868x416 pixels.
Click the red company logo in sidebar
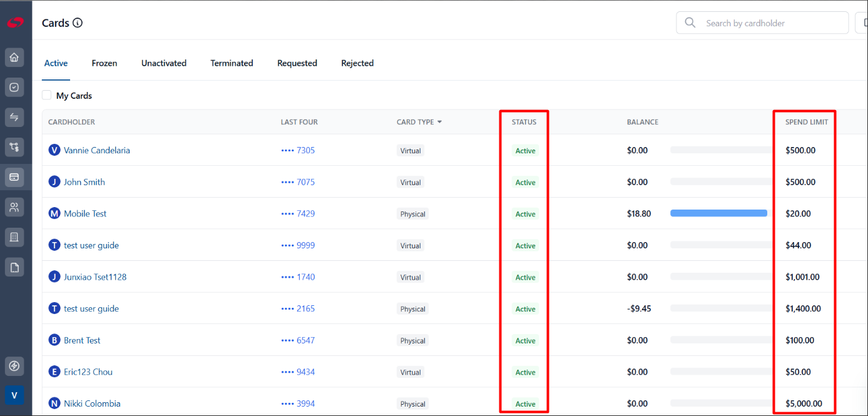(15, 23)
